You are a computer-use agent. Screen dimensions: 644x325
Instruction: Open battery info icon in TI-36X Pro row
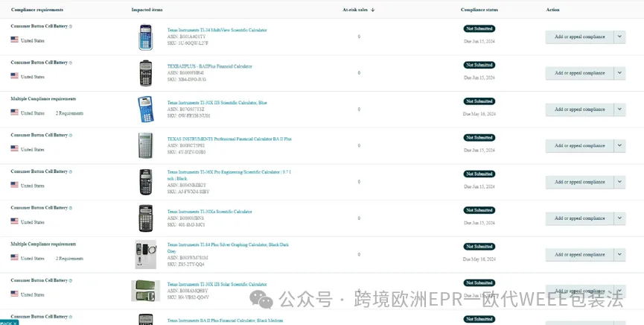click(71, 171)
